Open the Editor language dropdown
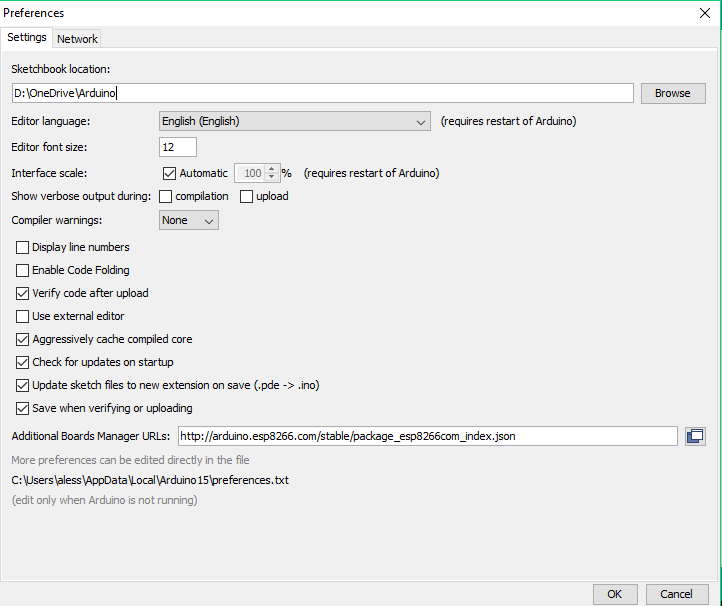Viewport: 722px width, 606px height. [295, 121]
